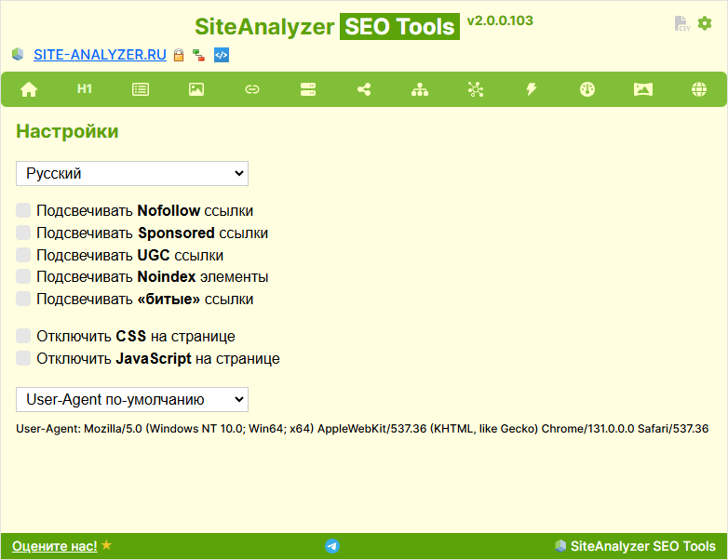The width and height of the screenshot is (728, 560).
Task: Enable highlighting «битые» broken links
Action: tap(23, 299)
